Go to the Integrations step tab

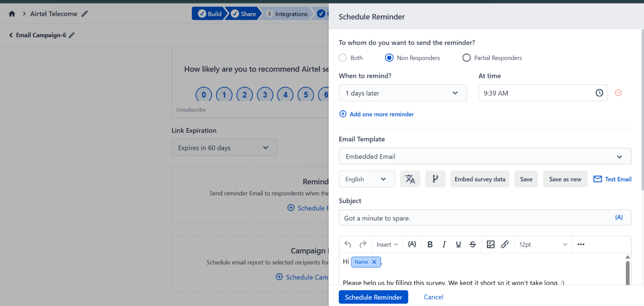point(288,14)
